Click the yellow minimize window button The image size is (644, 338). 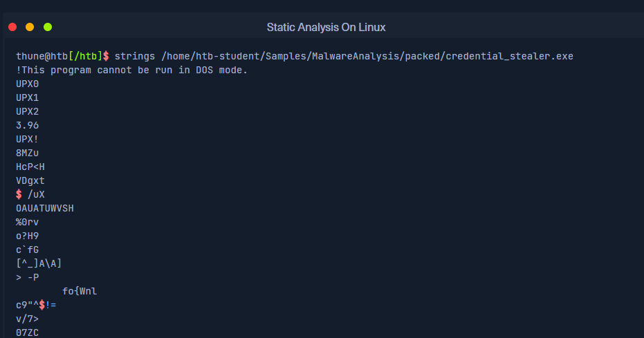(x=30, y=27)
